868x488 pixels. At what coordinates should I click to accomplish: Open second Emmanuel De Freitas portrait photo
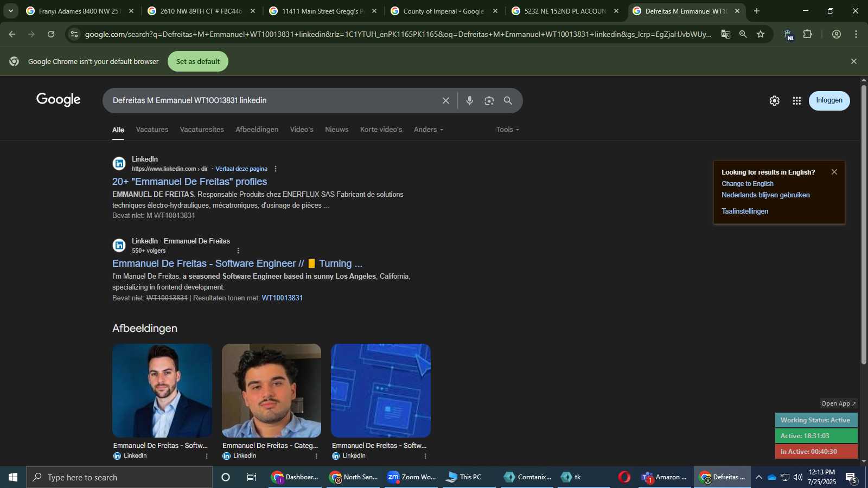pyautogui.click(x=271, y=390)
